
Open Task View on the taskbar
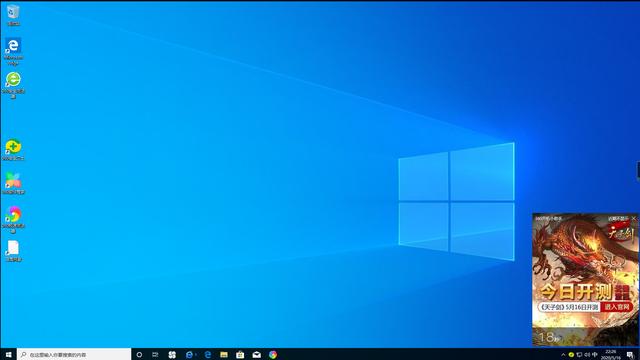point(155,355)
